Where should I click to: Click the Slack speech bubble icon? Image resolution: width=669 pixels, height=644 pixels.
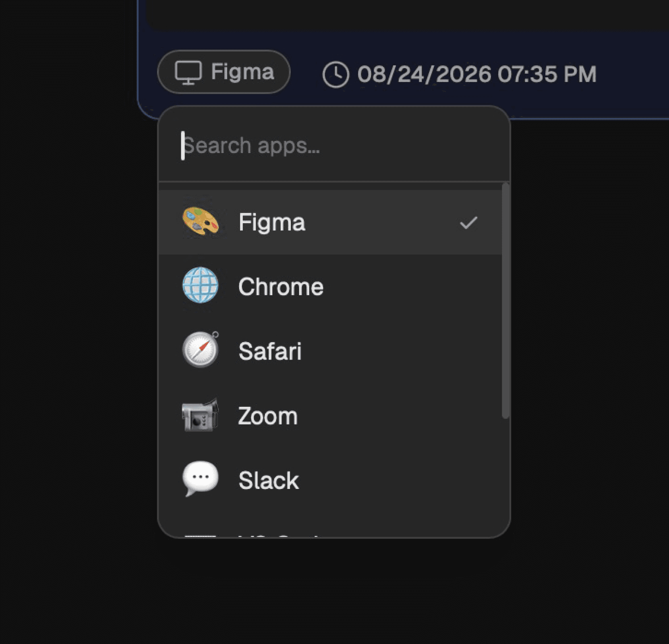[200, 479]
